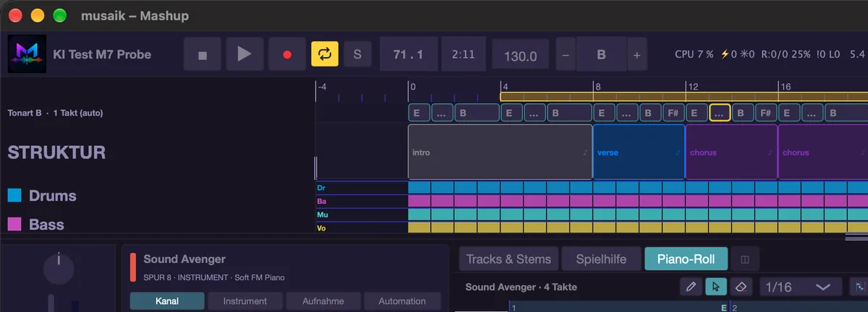
Task: Open the Automation section
Action: click(x=402, y=301)
